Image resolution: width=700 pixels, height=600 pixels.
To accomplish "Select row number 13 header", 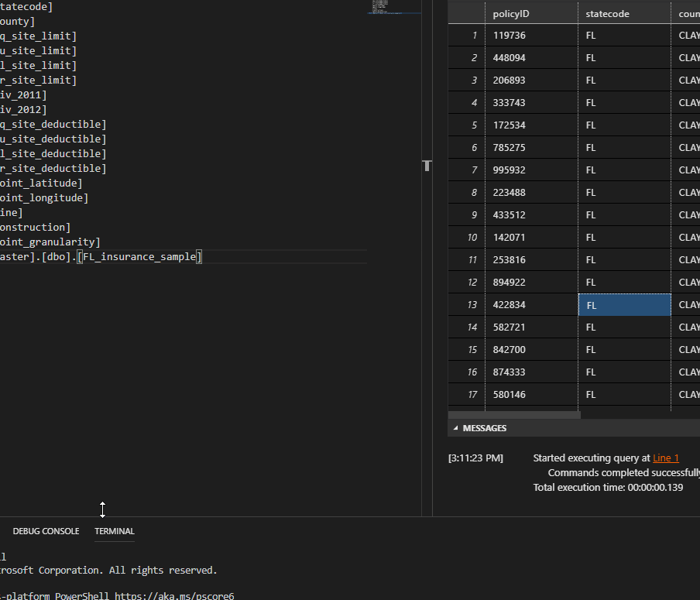I will (466, 305).
